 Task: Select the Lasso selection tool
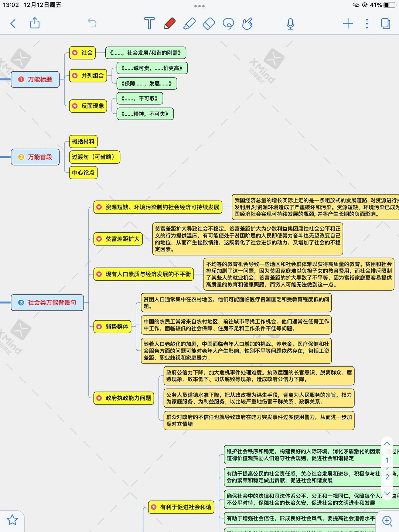click(228, 23)
